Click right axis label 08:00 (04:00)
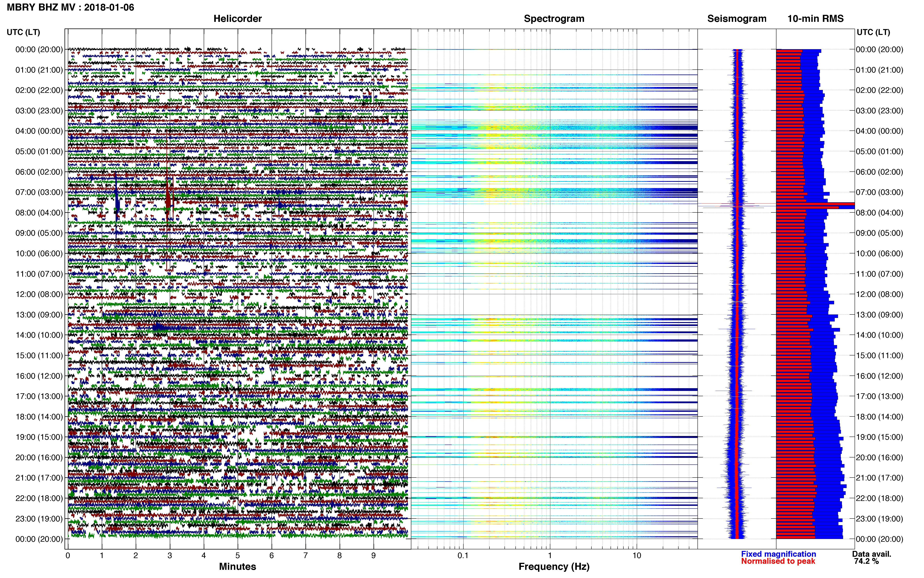Viewport: 924px width, 578px height. coord(880,213)
